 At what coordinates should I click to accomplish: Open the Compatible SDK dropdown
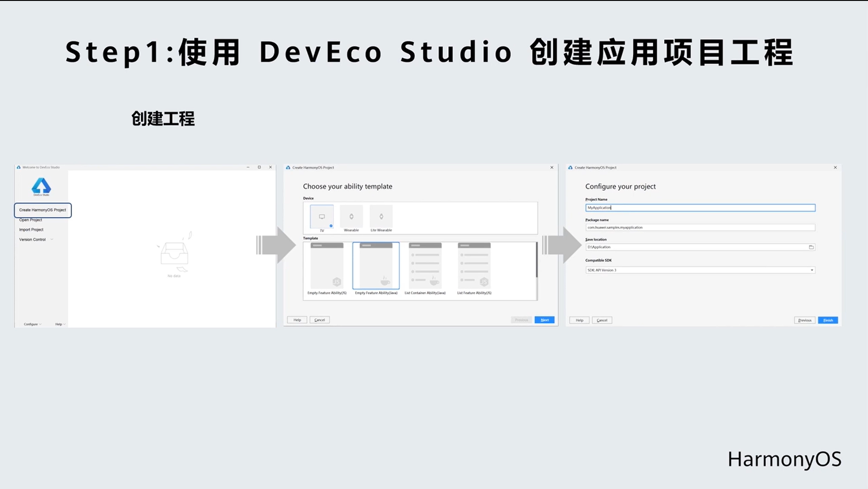(x=700, y=270)
